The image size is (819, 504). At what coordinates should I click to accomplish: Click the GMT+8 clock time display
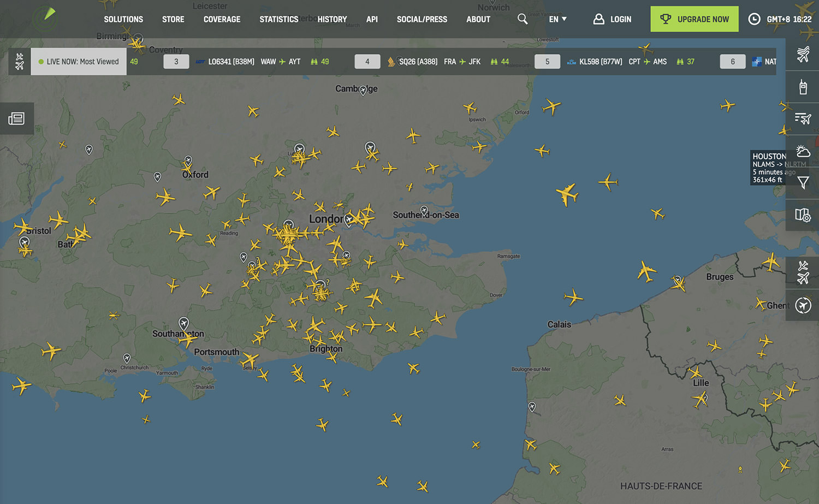780,19
